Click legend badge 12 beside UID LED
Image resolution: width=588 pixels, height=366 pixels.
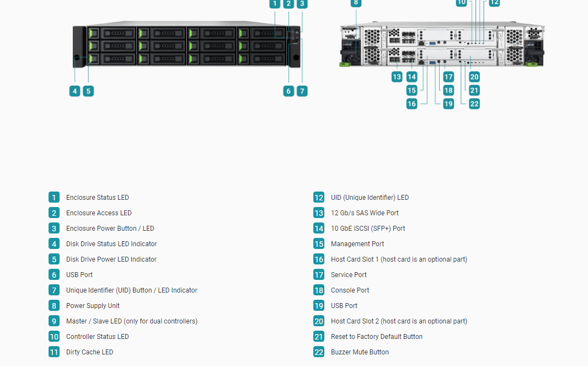click(319, 198)
